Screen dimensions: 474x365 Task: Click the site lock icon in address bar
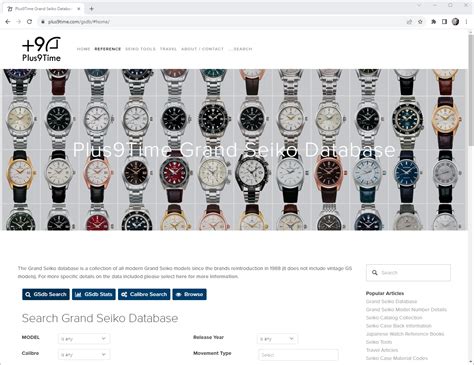point(43,22)
